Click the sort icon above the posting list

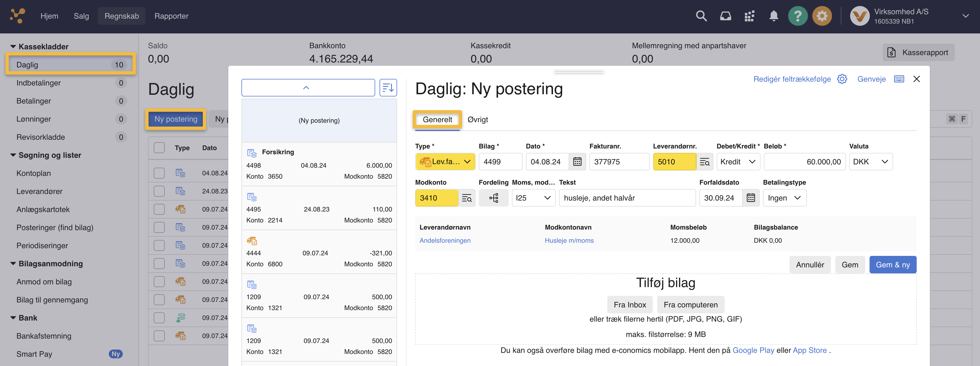click(388, 87)
